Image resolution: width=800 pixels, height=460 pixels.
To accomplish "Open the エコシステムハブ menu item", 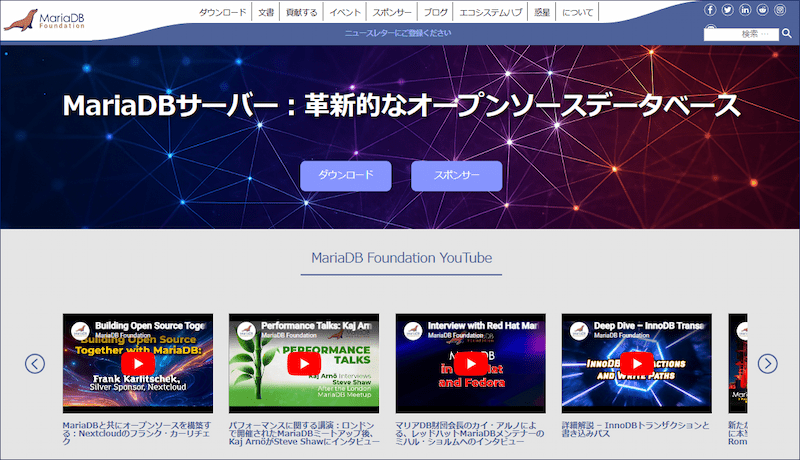I will point(491,12).
